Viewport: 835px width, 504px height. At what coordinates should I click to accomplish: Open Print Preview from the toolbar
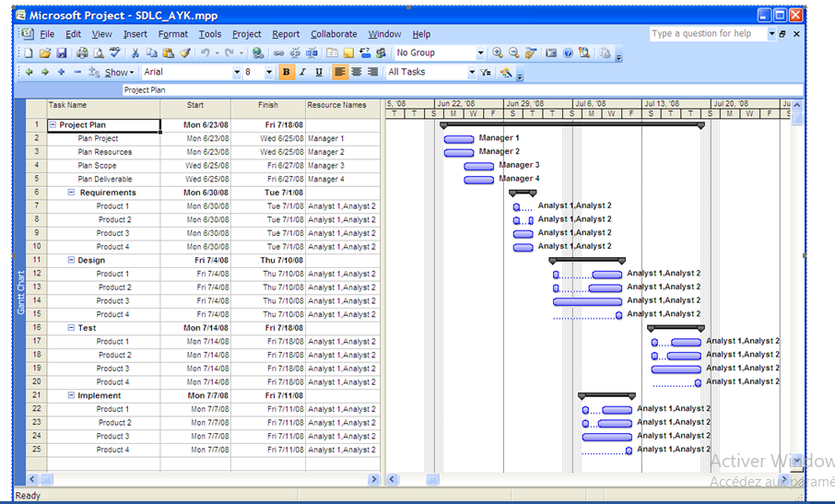click(x=99, y=53)
